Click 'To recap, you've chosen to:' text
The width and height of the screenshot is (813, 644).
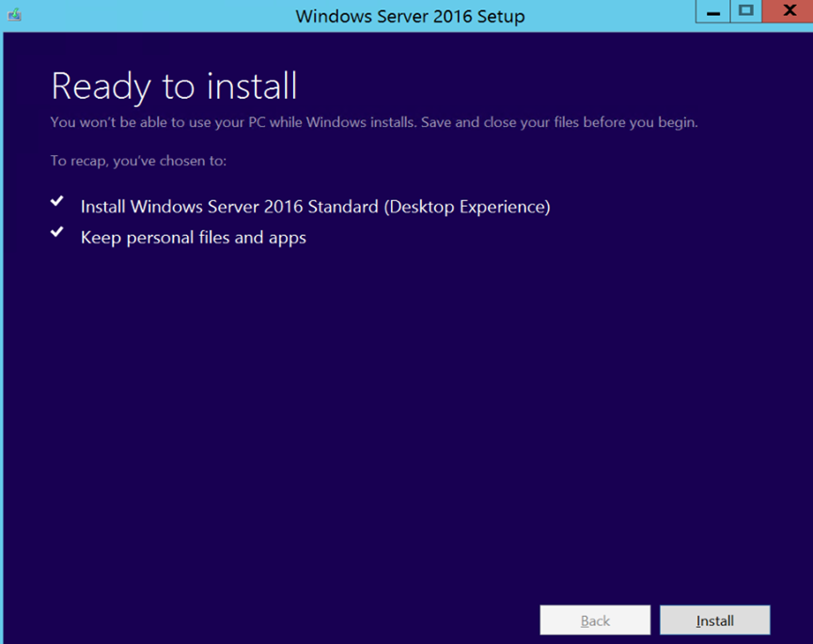pos(138,161)
